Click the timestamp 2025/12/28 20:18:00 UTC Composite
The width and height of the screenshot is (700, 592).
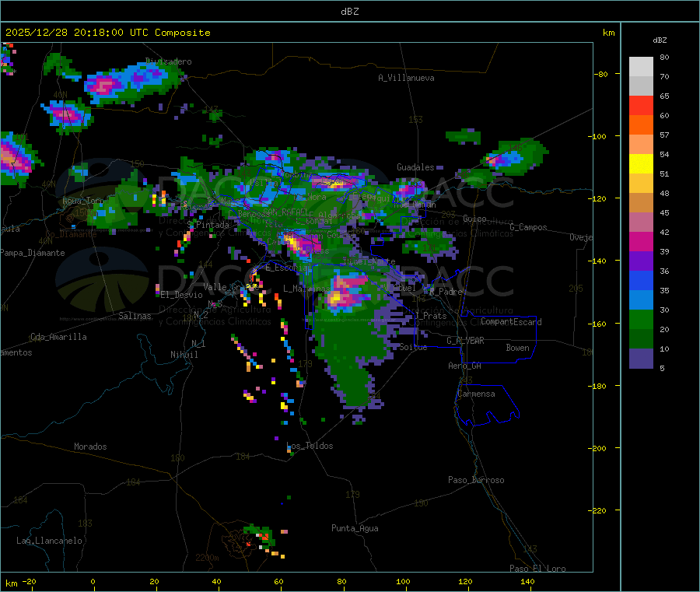[x=107, y=33]
